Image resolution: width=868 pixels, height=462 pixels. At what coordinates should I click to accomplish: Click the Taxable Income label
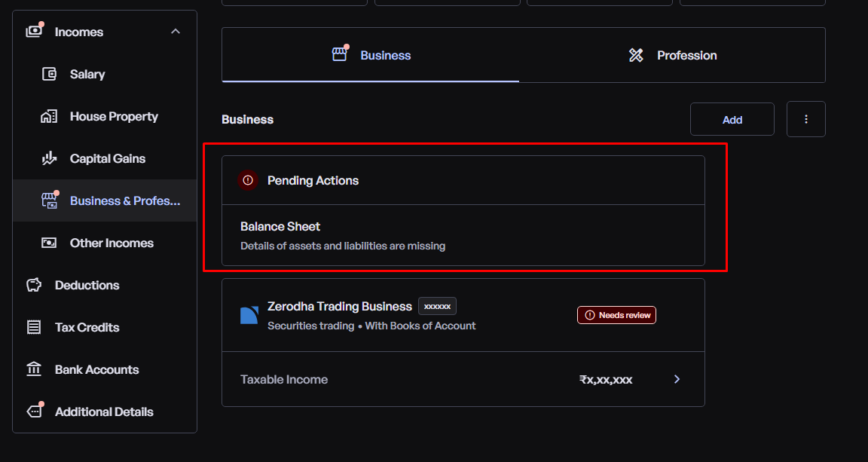284,379
